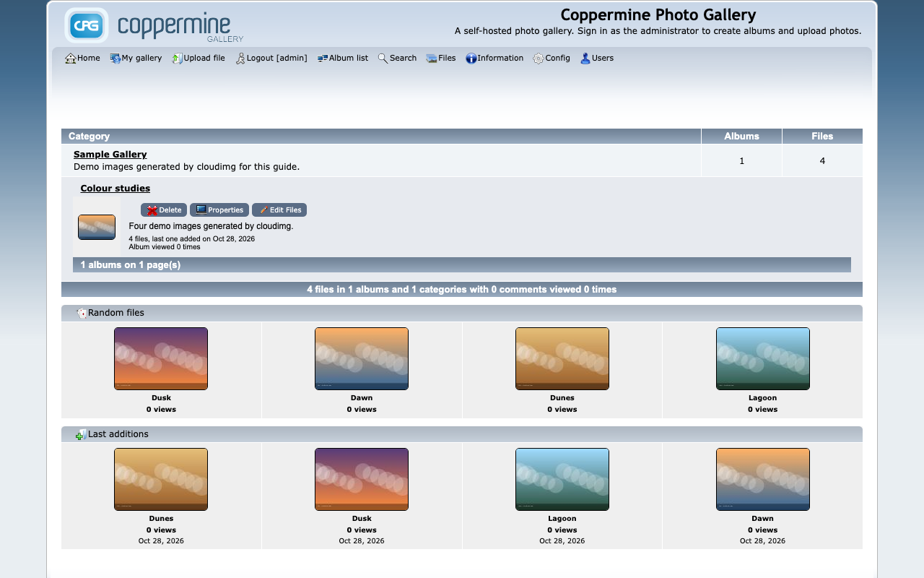The image size is (924, 578).
Task: Open the Config menu item
Action: tap(552, 58)
